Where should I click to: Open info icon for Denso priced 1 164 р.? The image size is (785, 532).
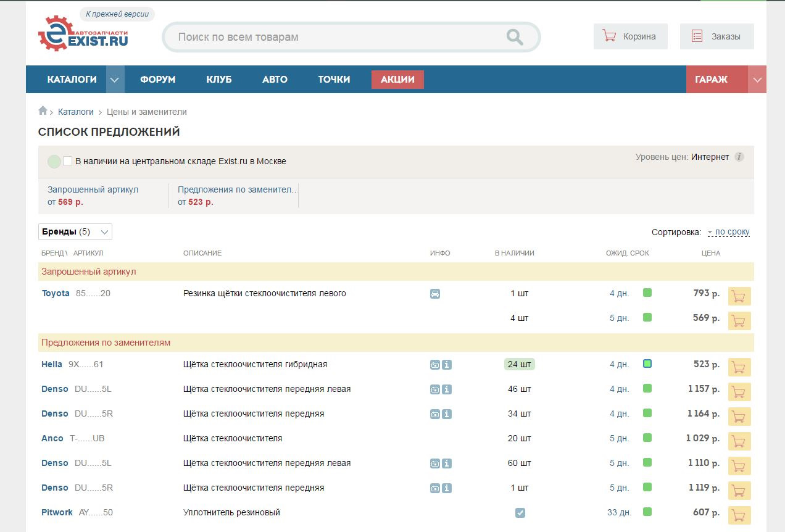pyautogui.click(x=447, y=414)
